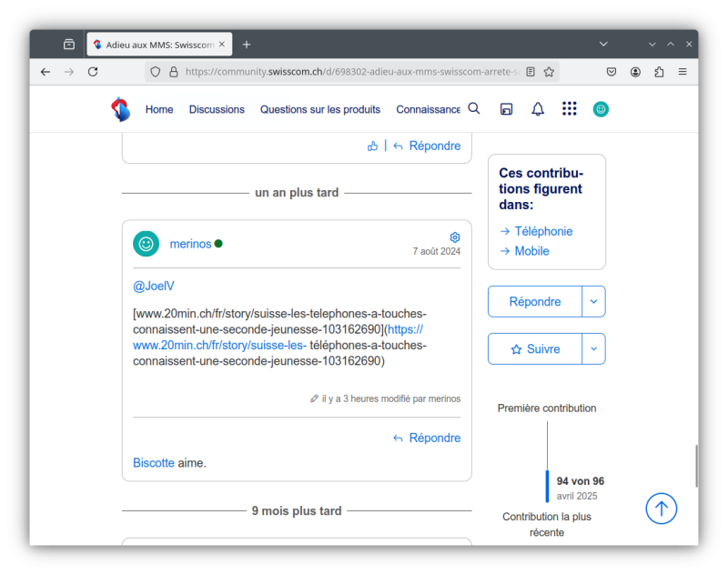Click the bookmark star in address bar
Image resolution: width=728 pixels, height=575 pixels.
point(549,72)
